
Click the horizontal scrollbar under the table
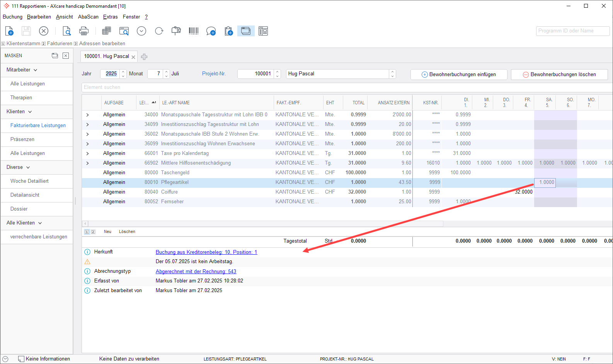click(x=263, y=224)
